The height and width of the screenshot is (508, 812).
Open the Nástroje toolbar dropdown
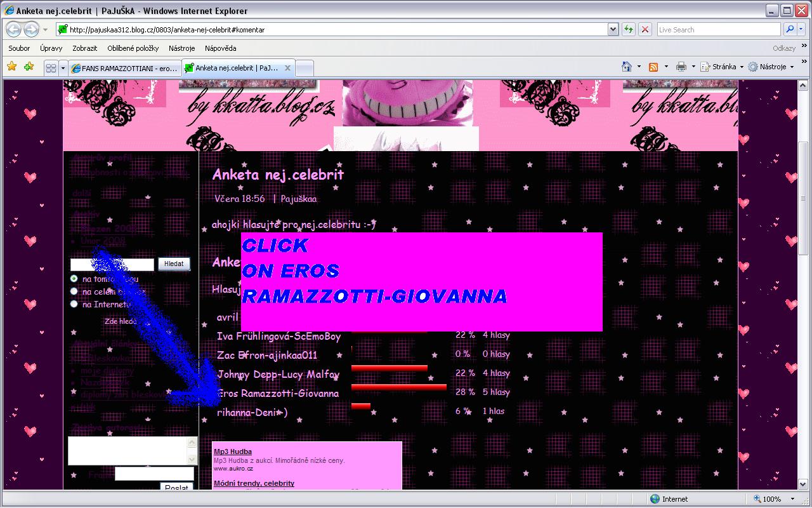tap(771, 67)
